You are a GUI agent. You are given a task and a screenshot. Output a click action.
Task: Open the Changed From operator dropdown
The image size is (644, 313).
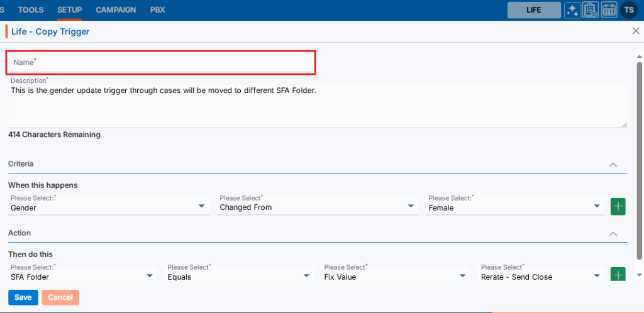(x=318, y=207)
